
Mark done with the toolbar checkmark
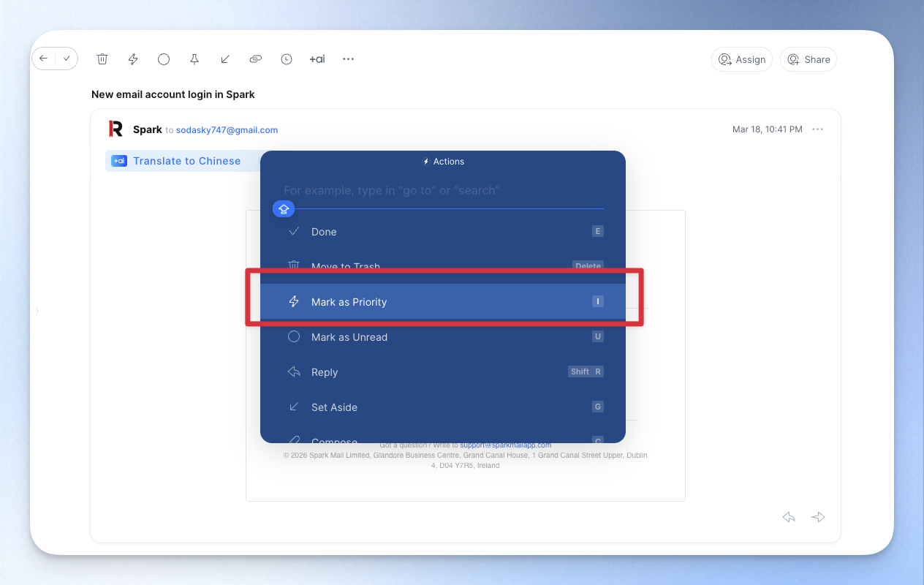[67, 58]
